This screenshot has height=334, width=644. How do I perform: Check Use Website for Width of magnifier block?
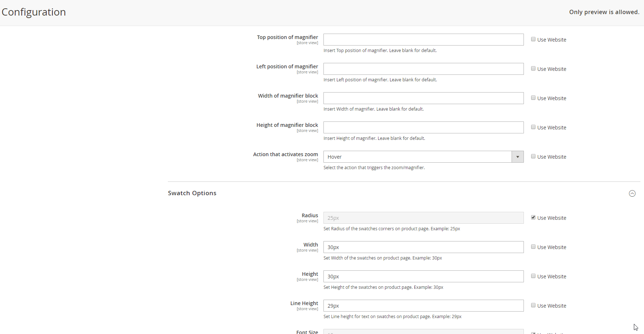(x=533, y=98)
